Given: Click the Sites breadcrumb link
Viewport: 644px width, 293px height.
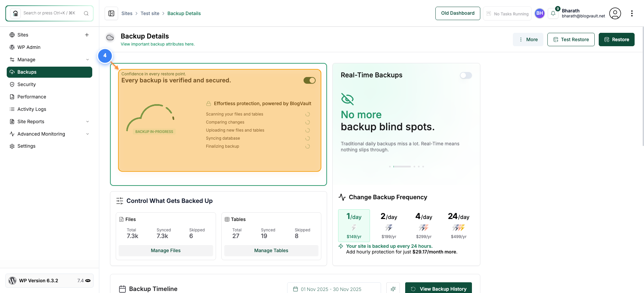Looking at the screenshot, I should (127, 13).
